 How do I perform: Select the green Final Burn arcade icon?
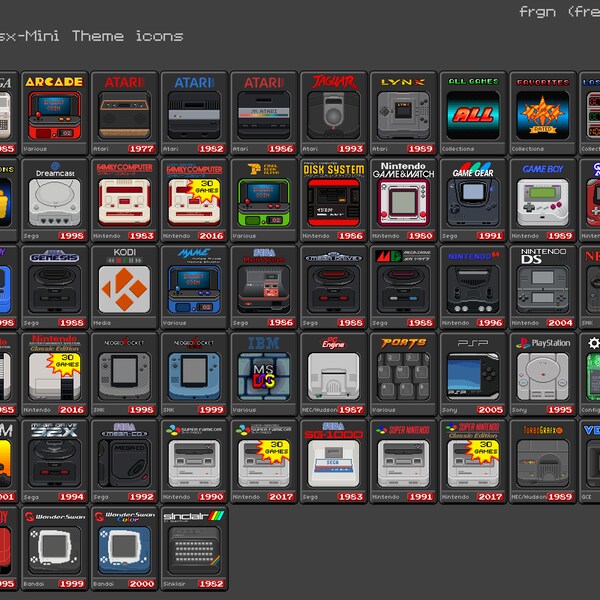(264, 200)
